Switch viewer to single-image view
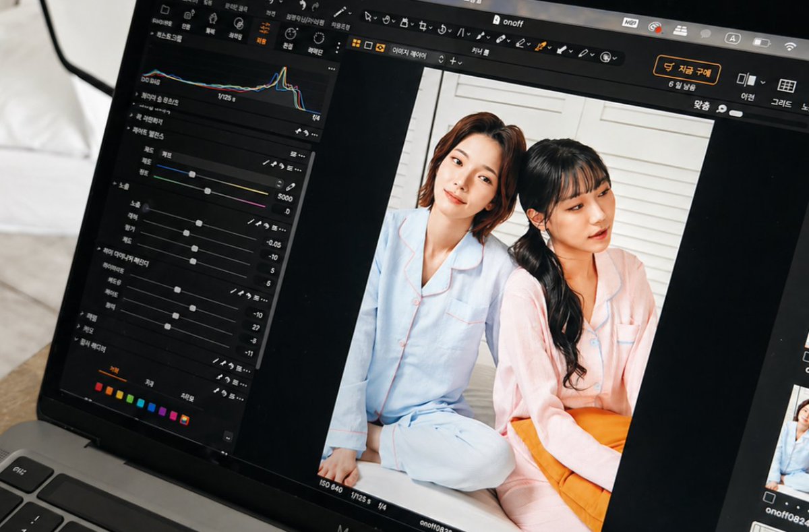 click(x=368, y=45)
